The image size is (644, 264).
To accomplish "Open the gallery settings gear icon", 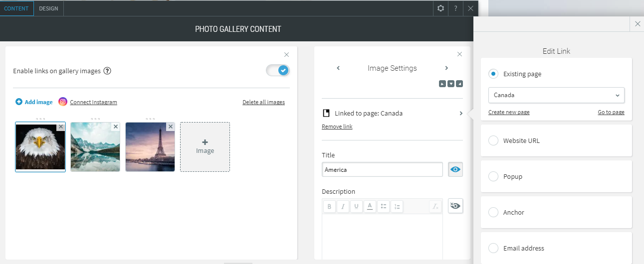I will tap(440, 8).
